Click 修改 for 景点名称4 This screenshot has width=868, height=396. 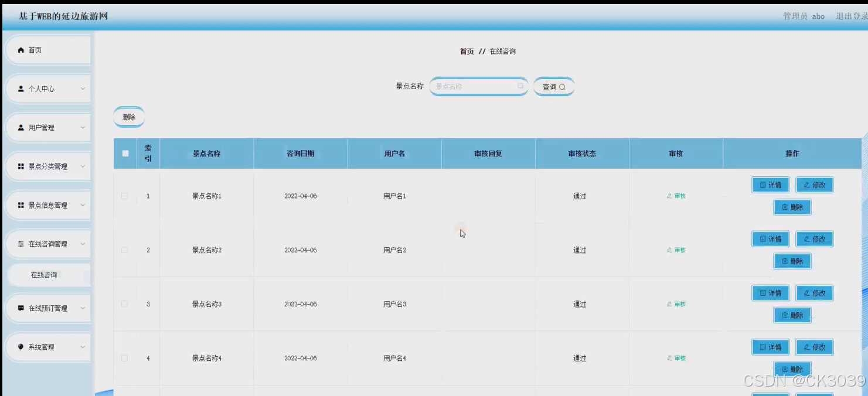point(815,347)
